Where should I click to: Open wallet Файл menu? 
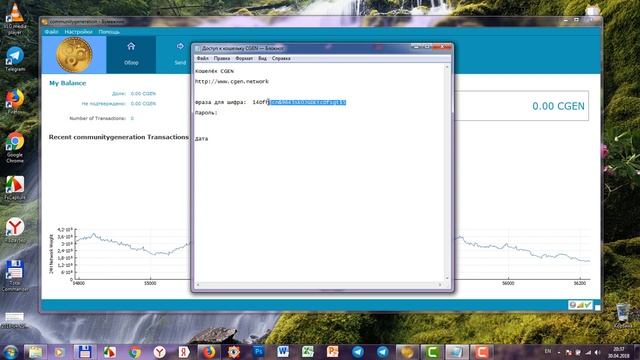[x=51, y=32]
